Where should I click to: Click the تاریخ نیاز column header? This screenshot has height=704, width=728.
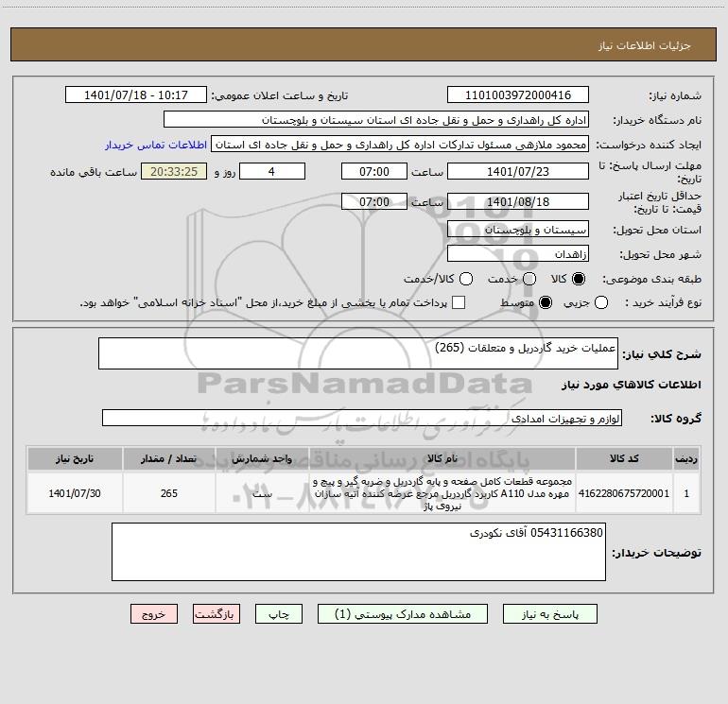75,458
